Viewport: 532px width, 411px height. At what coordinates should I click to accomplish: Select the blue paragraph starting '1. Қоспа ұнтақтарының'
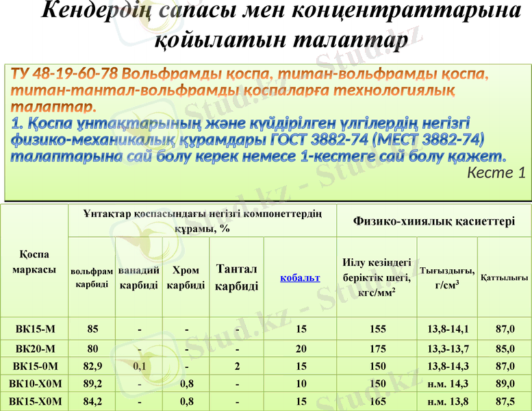(259, 140)
